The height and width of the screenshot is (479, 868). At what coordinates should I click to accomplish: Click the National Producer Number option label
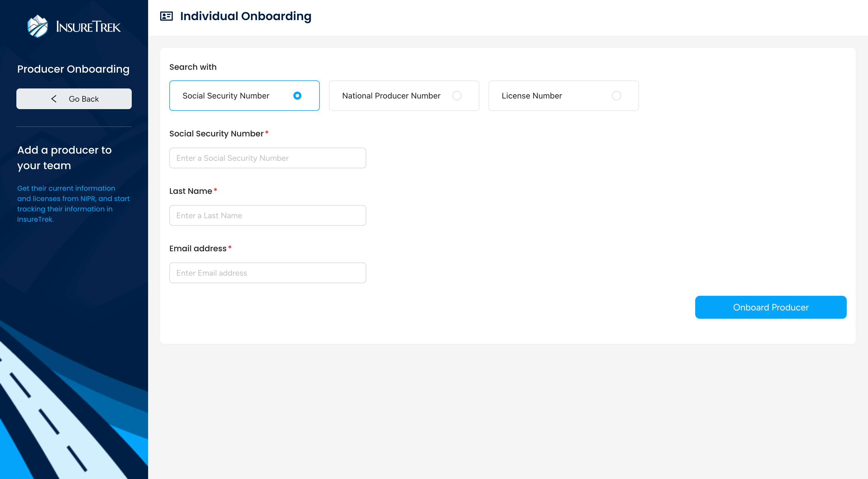click(x=391, y=96)
